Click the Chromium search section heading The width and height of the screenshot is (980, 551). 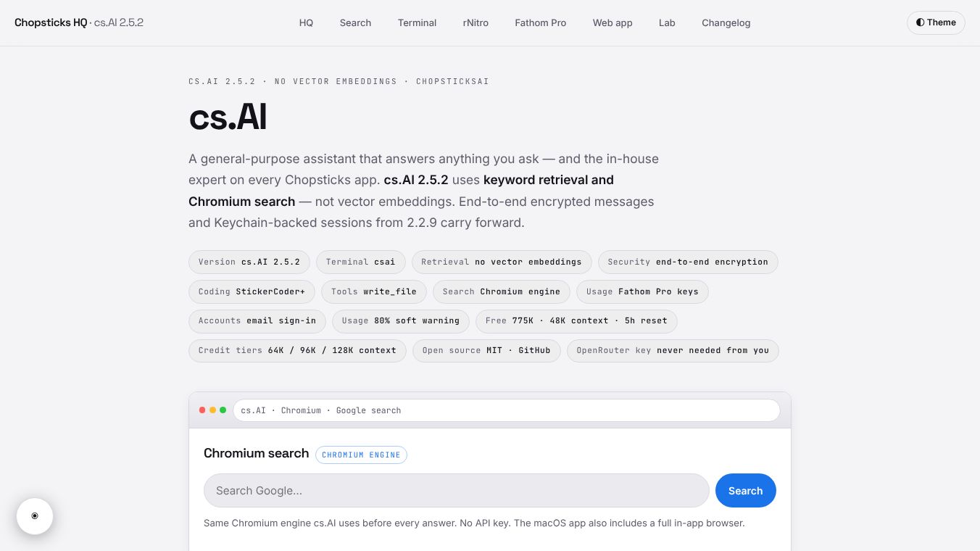[x=257, y=454]
